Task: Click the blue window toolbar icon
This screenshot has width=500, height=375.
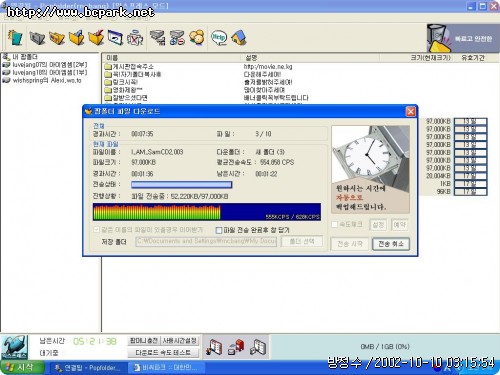Action: click(115, 38)
